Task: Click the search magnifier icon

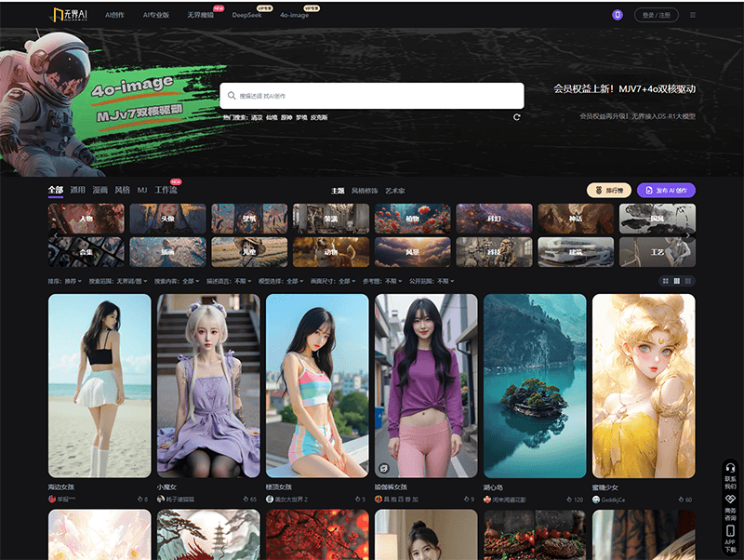Action: tap(232, 96)
